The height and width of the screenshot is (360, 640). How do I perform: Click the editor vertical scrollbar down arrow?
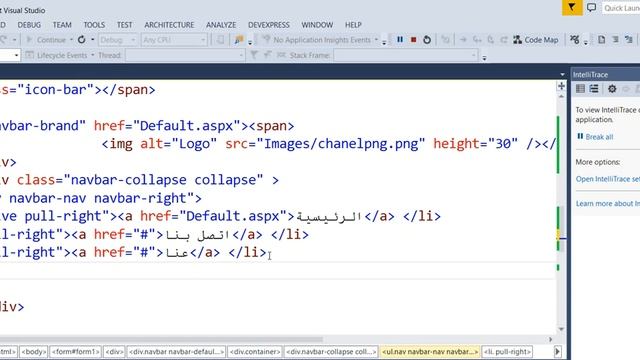[x=561, y=329]
